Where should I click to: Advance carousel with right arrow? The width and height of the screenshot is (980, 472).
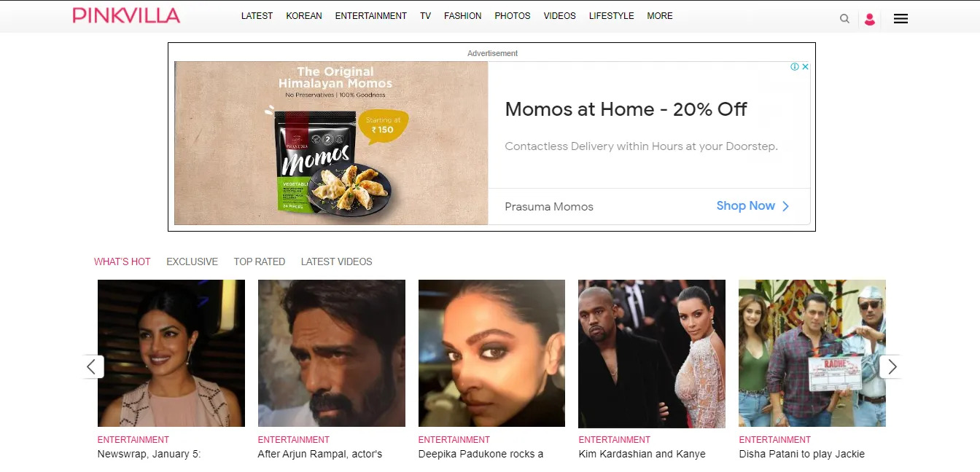(891, 366)
